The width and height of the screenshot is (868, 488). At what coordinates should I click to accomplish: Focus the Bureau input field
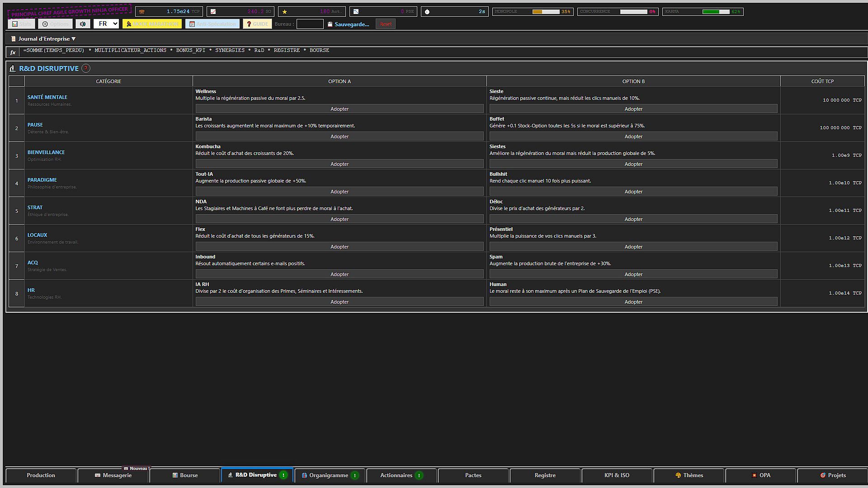(310, 24)
